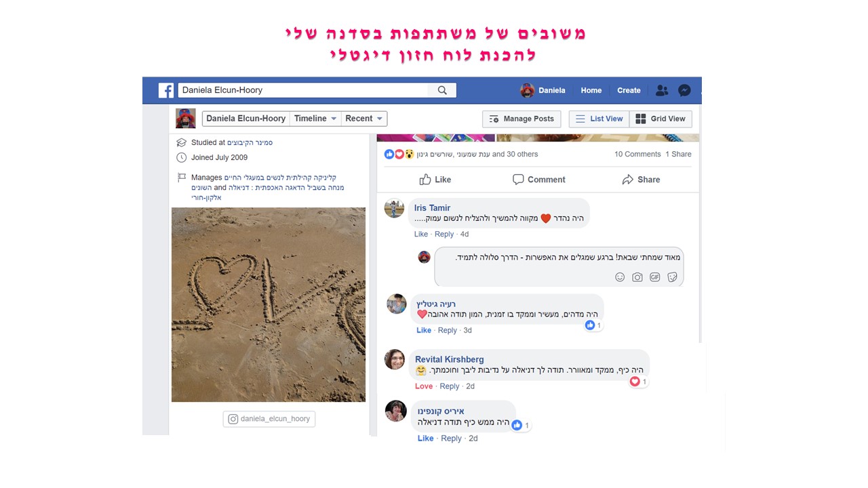This screenshot has height=488, width=868.
Task: Toggle Like on the post
Action: [x=435, y=180]
